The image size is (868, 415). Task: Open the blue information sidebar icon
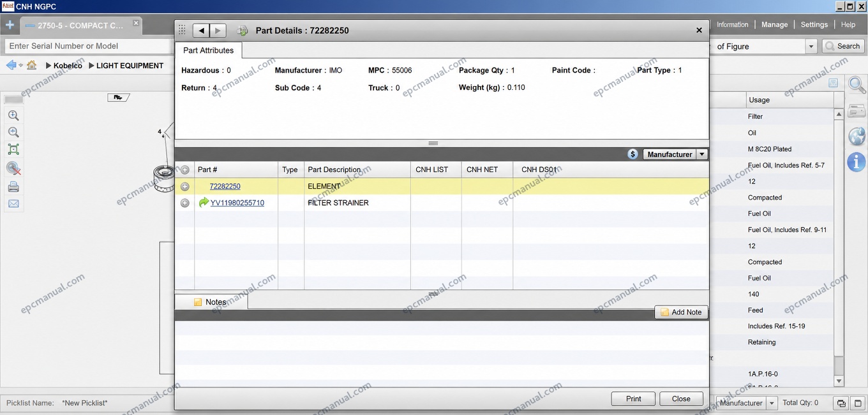(x=857, y=162)
